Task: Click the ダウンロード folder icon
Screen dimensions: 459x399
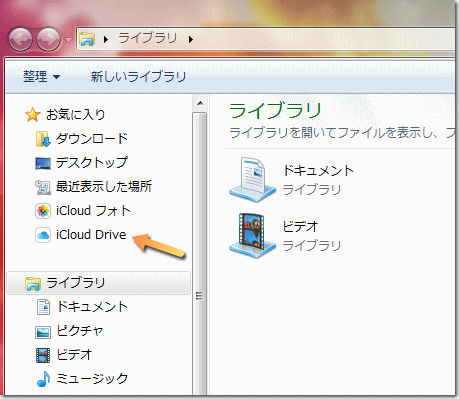Action: coord(43,139)
